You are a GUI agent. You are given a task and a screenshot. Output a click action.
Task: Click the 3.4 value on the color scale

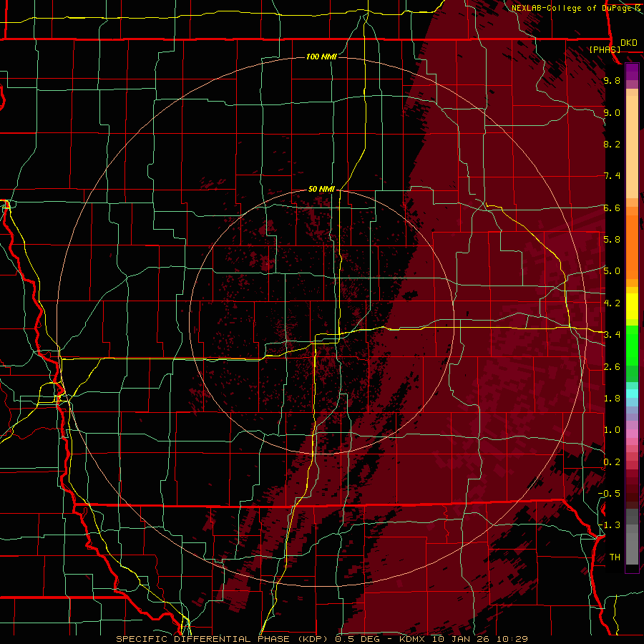[612, 335]
